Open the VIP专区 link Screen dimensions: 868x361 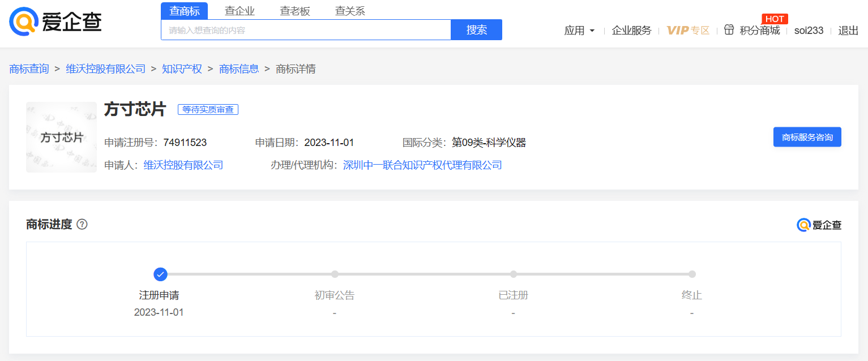click(x=688, y=31)
